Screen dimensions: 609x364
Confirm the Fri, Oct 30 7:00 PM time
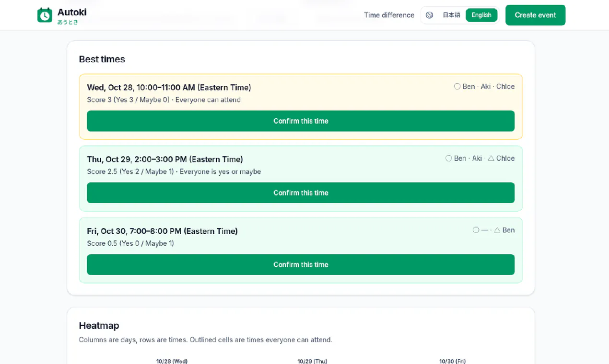pos(301,265)
